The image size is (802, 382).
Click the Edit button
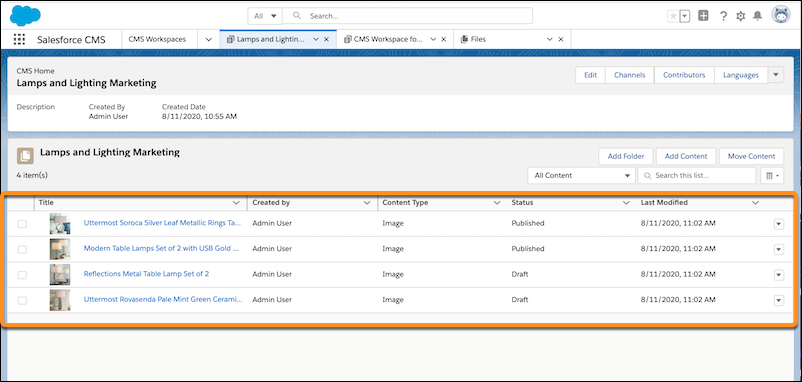591,75
